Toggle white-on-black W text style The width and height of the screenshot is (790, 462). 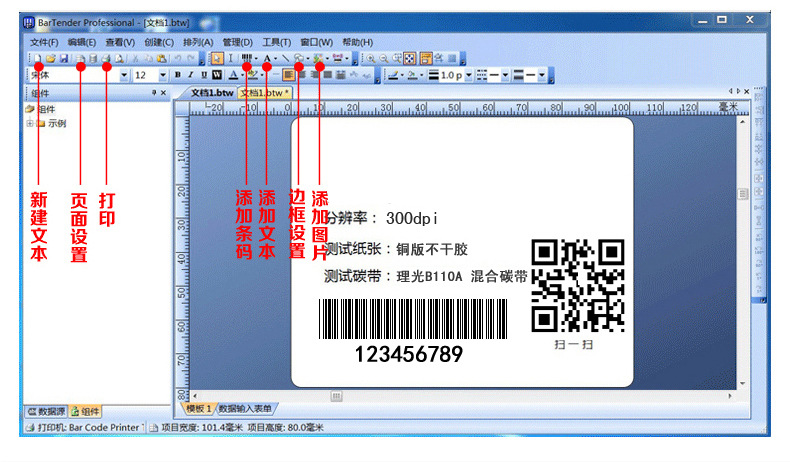(x=217, y=75)
